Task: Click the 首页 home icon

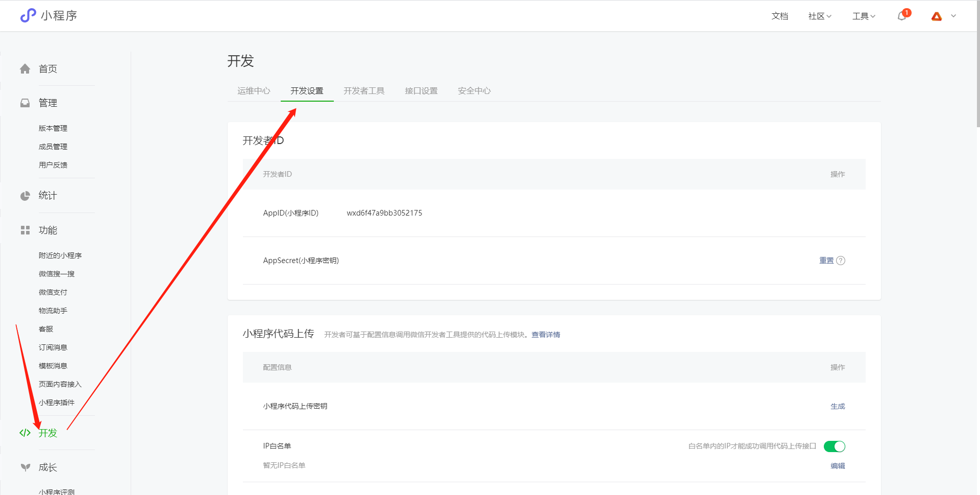Action: tap(25, 69)
